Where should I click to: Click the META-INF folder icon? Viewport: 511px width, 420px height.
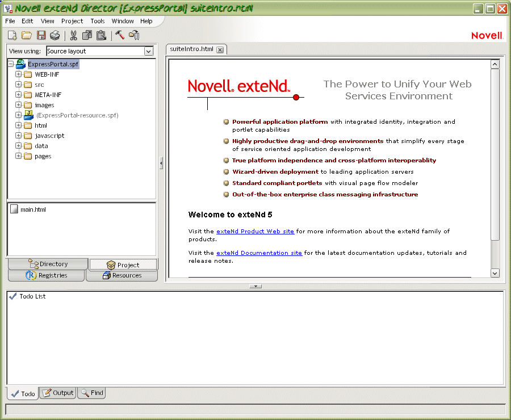[x=28, y=95]
